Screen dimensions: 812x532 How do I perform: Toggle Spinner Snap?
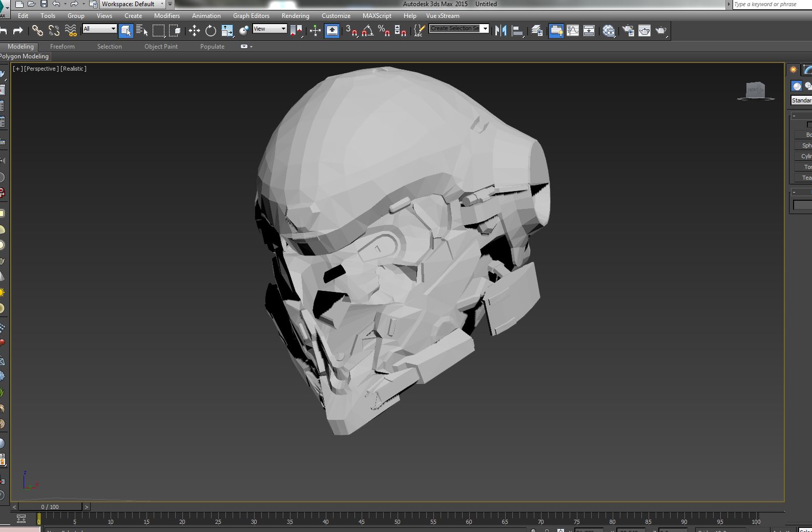401,31
